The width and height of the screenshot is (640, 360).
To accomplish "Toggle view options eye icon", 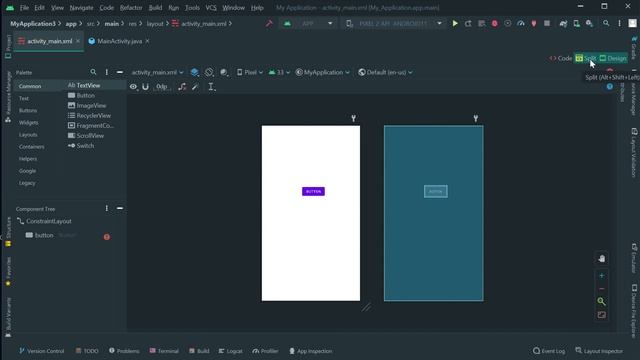I will (133, 87).
